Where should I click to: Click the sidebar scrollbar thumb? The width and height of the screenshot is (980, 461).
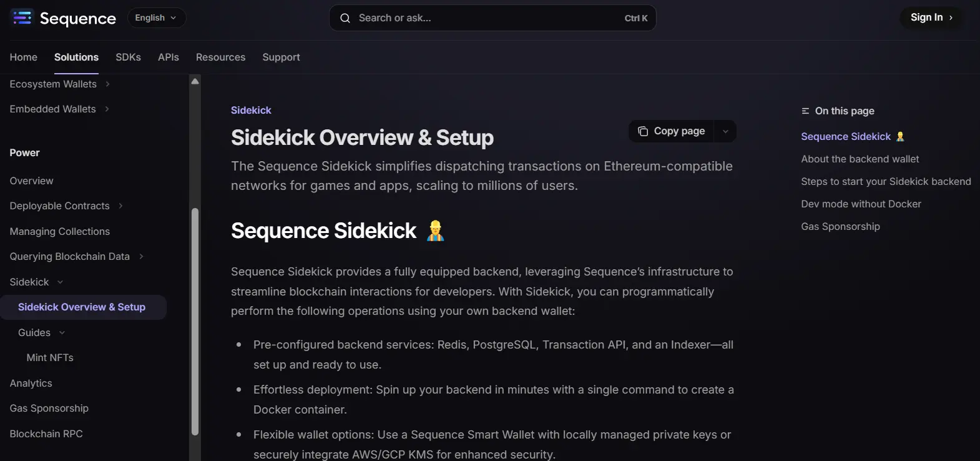coord(195,322)
